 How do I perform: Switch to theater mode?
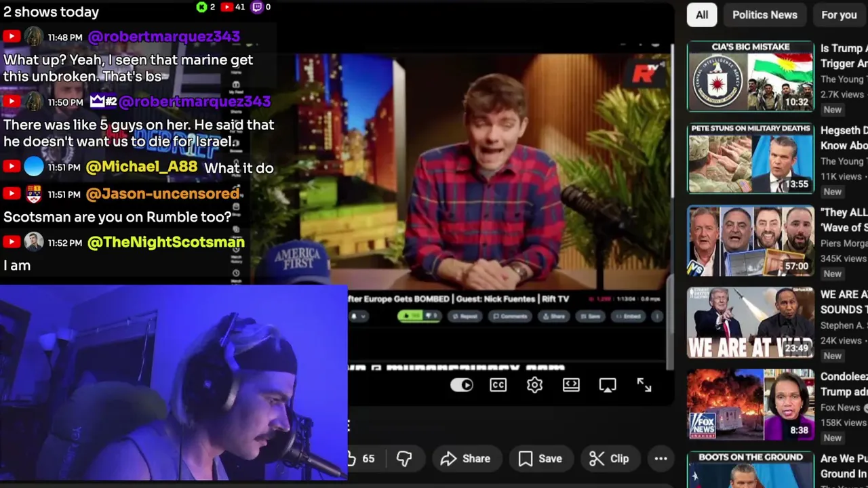pyautogui.click(x=571, y=385)
